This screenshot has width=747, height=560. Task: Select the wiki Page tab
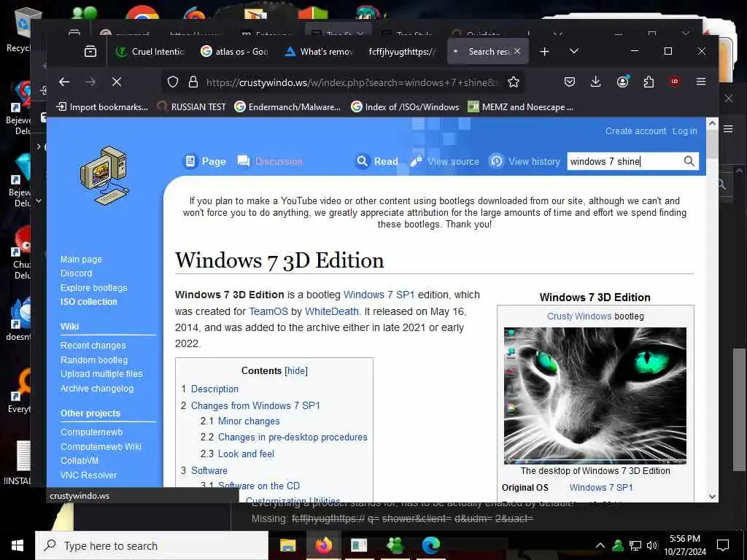coord(205,161)
